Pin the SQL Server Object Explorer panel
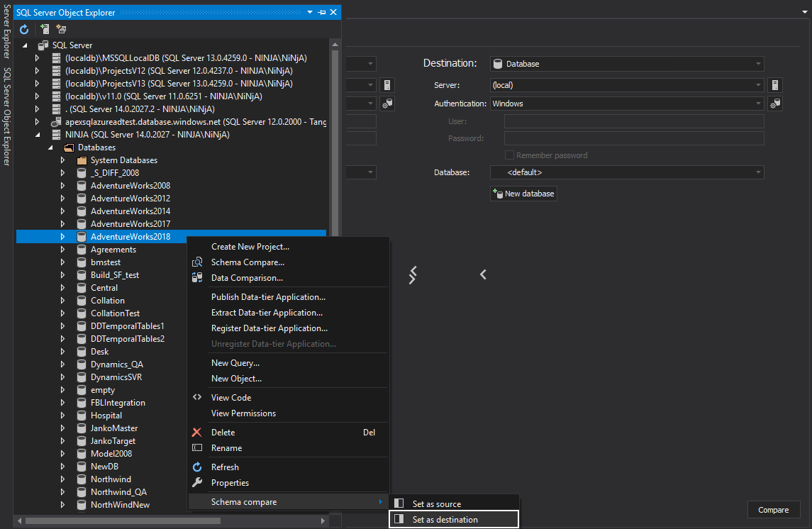Image resolution: width=812 pixels, height=529 pixels. pyautogui.click(x=322, y=13)
